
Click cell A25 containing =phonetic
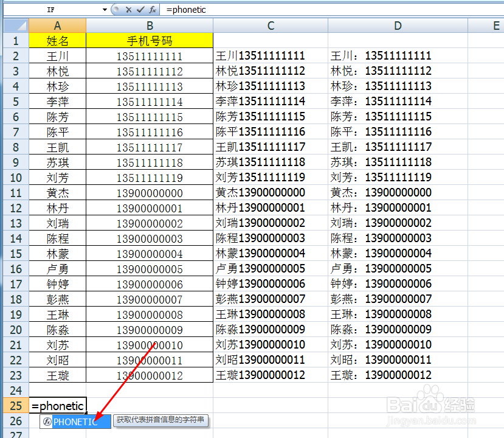click(58, 406)
